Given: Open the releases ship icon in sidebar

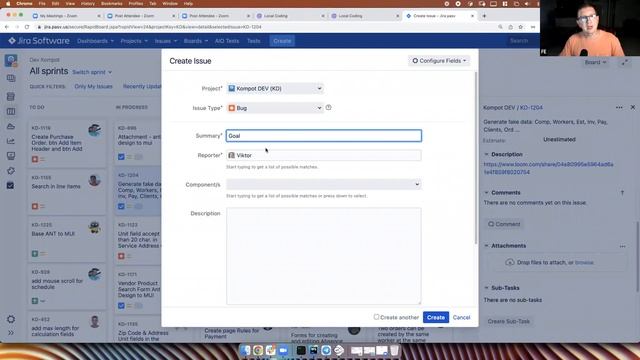Looking at the screenshot, I should coord(11,127).
